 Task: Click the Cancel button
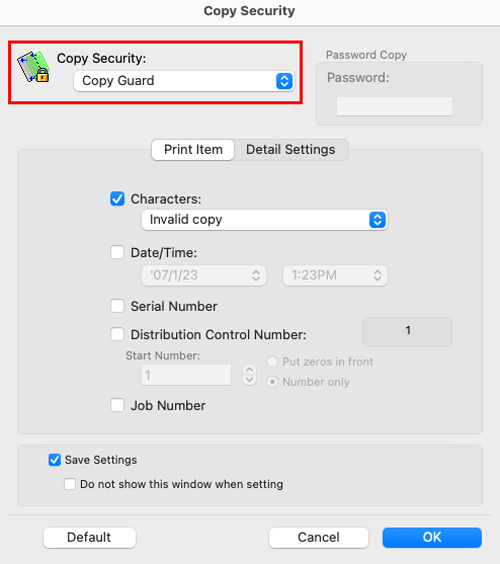point(318,537)
